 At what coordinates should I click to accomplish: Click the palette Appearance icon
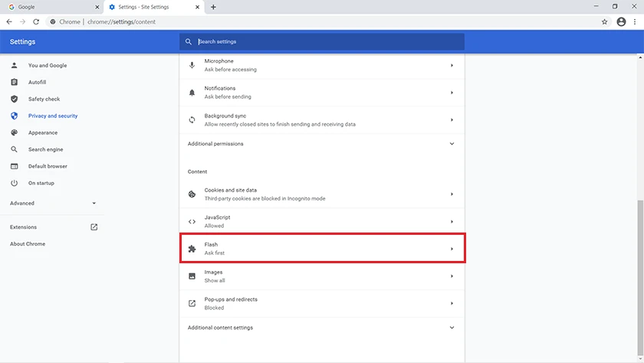point(14,133)
